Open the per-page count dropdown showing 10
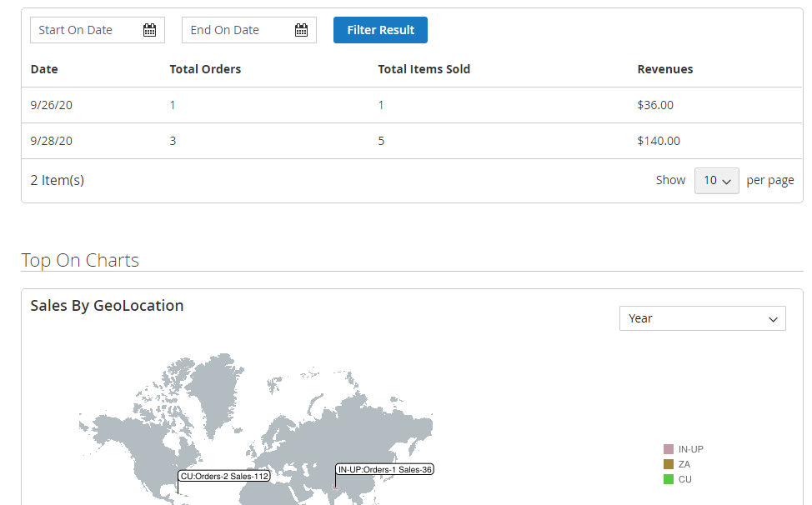This screenshot has height=505, width=812. point(716,180)
